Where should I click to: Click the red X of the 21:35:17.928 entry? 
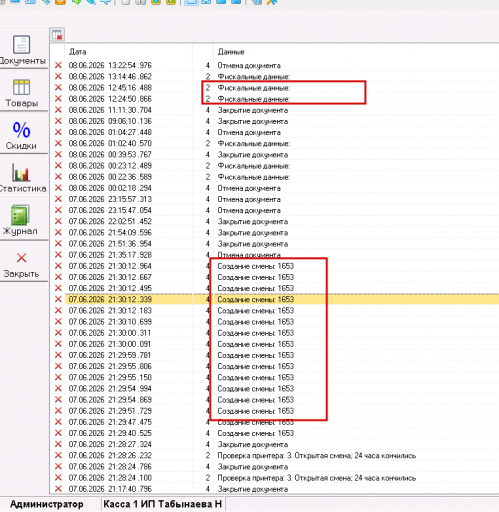[x=58, y=255]
